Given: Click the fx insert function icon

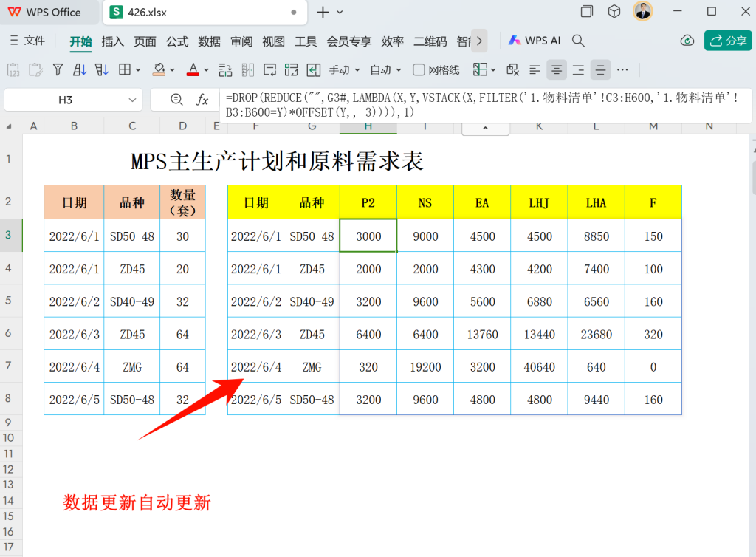Looking at the screenshot, I should [x=202, y=100].
